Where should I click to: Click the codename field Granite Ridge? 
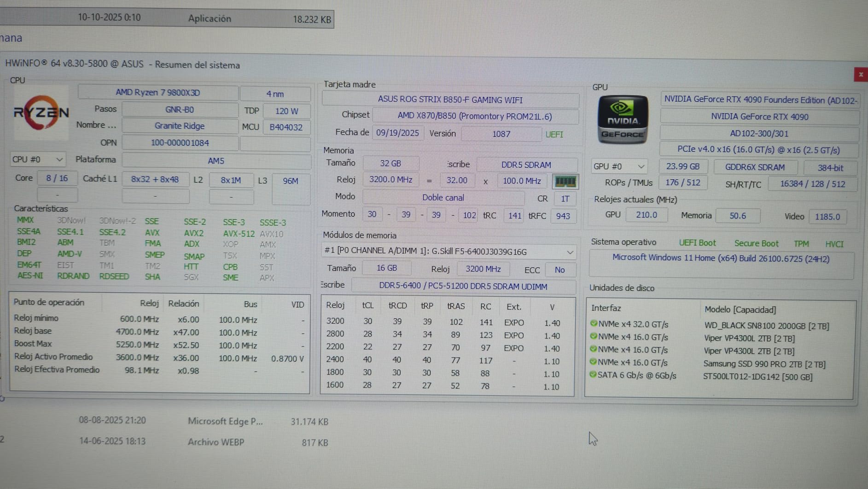coord(180,126)
